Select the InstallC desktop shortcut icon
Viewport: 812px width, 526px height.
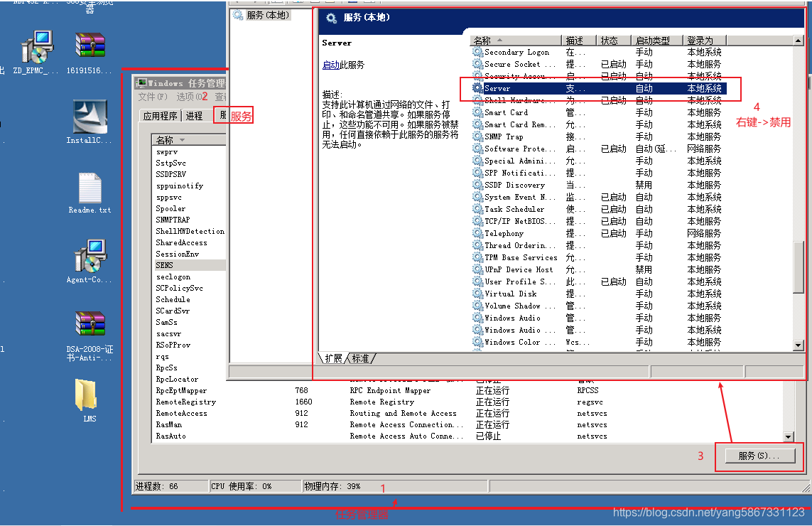pyautogui.click(x=90, y=117)
